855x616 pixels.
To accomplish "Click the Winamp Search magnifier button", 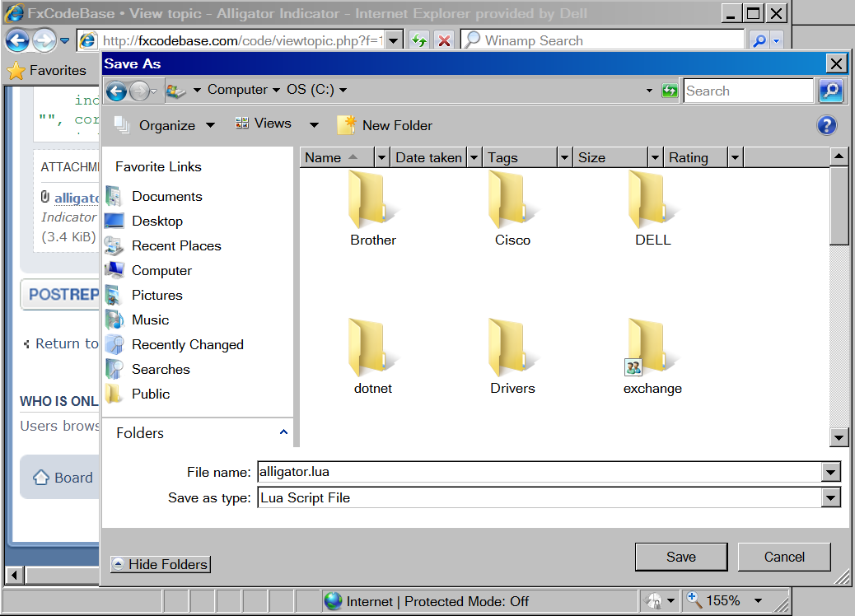I will coord(759,40).
